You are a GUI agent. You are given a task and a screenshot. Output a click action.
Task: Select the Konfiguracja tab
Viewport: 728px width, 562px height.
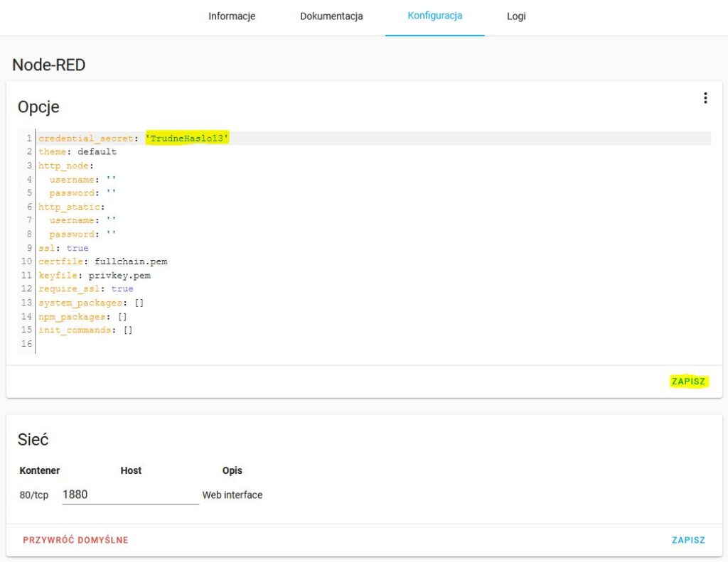pos(434,16)
